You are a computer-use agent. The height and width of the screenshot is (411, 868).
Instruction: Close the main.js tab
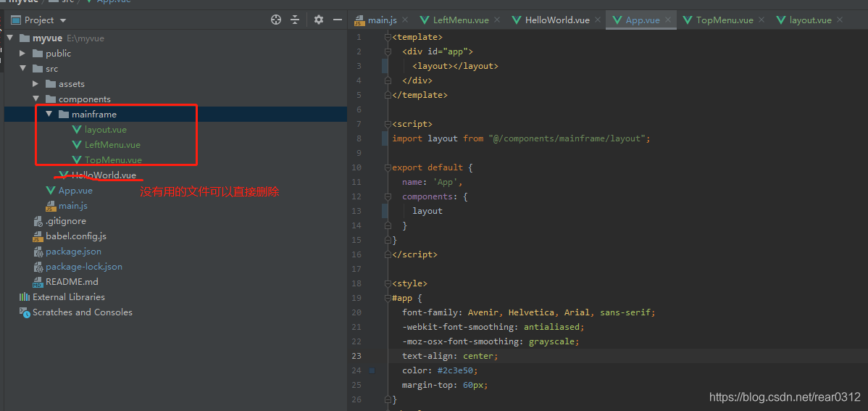406,20
